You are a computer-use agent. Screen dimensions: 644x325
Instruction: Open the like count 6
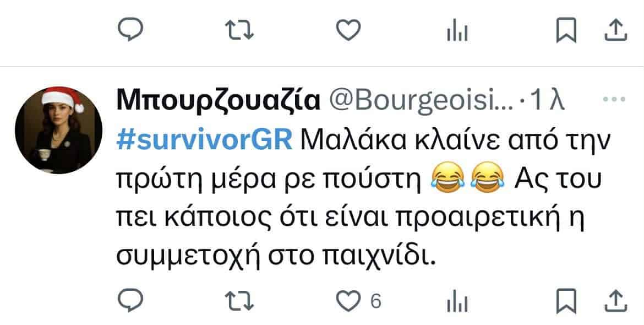375,301
